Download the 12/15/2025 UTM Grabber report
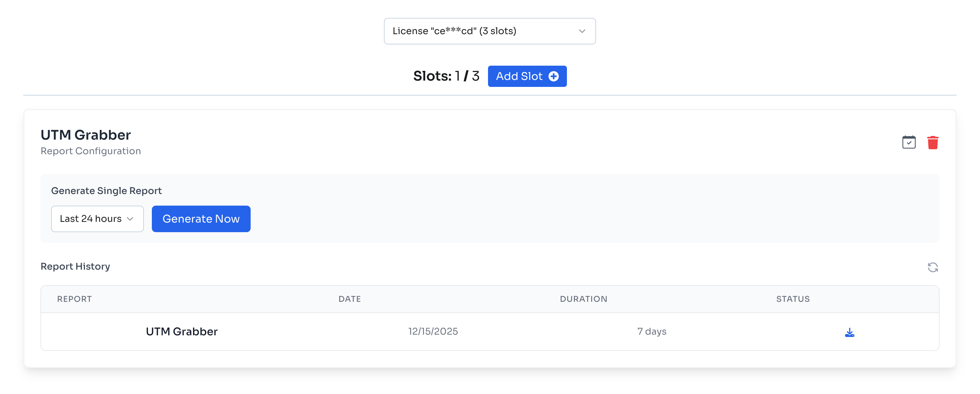Image resolution: width=980 pixels, height=394 pixels. point(849,332)
